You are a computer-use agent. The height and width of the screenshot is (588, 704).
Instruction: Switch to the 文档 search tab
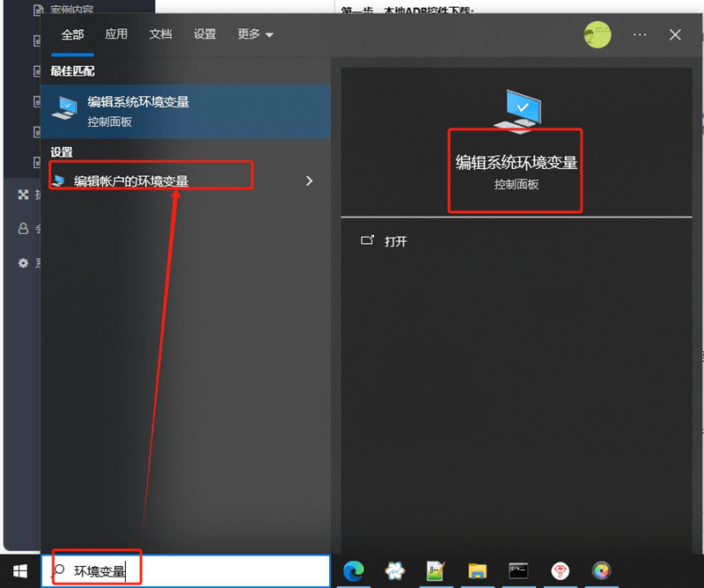[x=160, y=34]
